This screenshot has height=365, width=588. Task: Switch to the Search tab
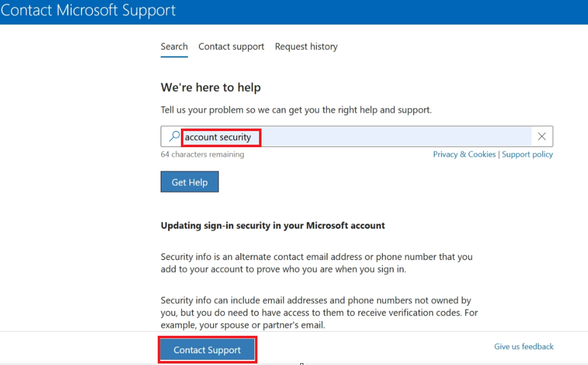174,46
